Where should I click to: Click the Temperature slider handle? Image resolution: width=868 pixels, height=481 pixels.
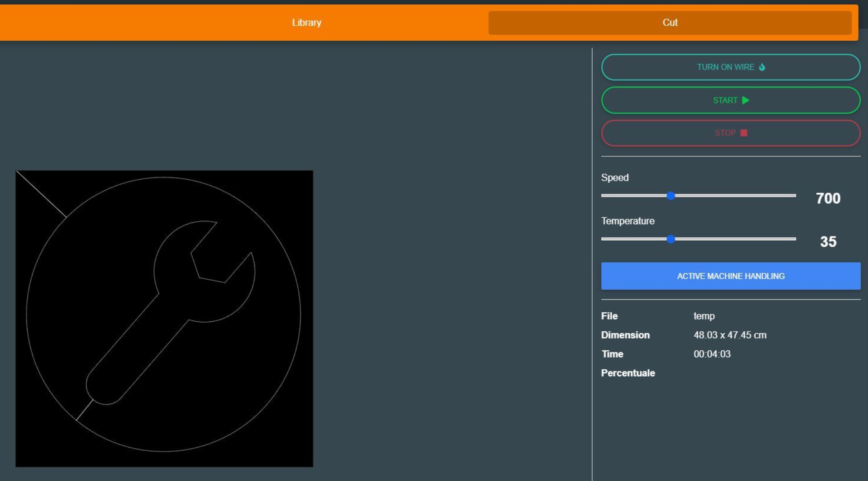(x=671, y=239)
